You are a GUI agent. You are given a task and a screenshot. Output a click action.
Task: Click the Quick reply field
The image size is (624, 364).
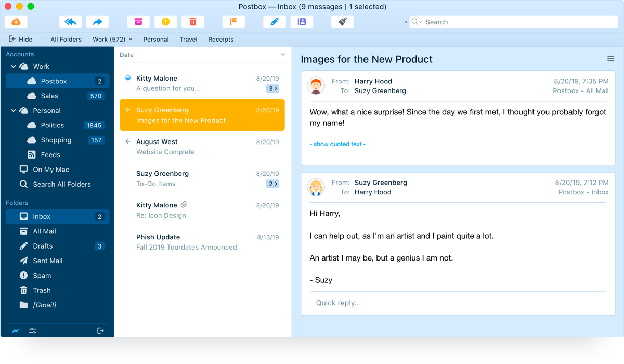pyautogui.click(x=338, y=303)
